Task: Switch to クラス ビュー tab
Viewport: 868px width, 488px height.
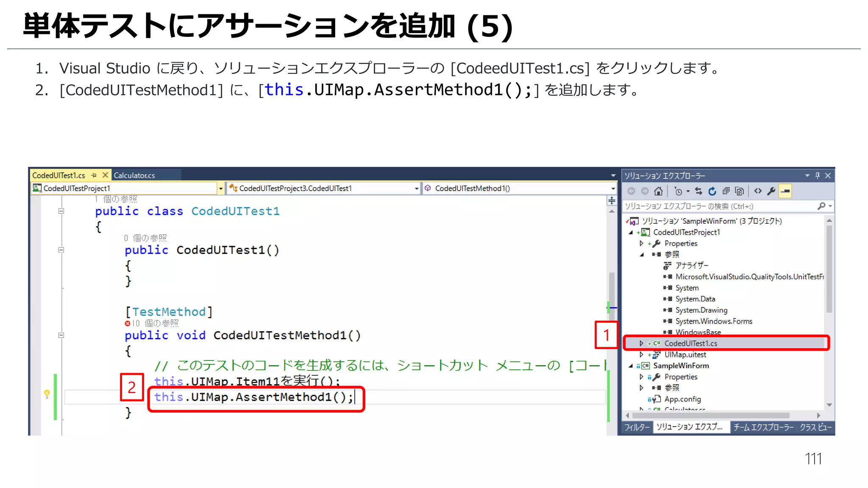Action: click(x=816, y=427)
